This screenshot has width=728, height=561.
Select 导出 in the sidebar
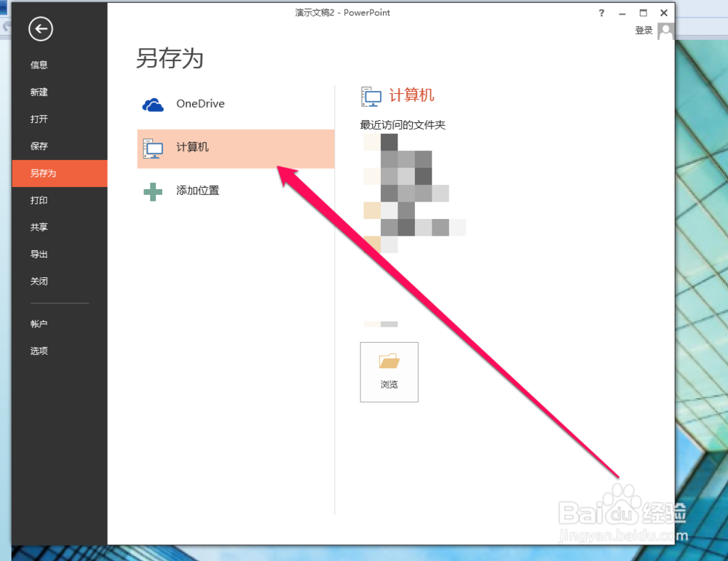pyautogui.click(x=39, y=254)
